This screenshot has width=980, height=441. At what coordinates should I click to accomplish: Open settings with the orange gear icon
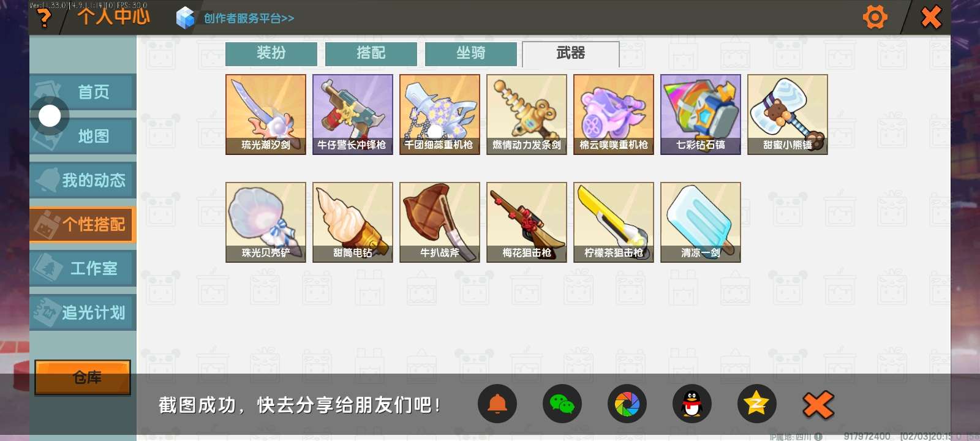[875, 17]
